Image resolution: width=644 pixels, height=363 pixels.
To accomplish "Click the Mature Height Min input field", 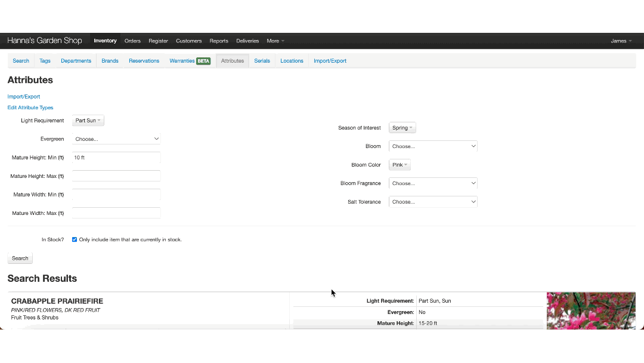I will [116, 158].
